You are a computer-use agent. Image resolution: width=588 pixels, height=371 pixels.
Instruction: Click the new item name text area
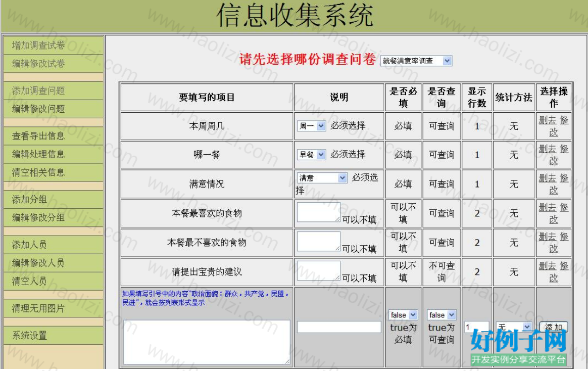pyautogui.click(x=207, y=342)
